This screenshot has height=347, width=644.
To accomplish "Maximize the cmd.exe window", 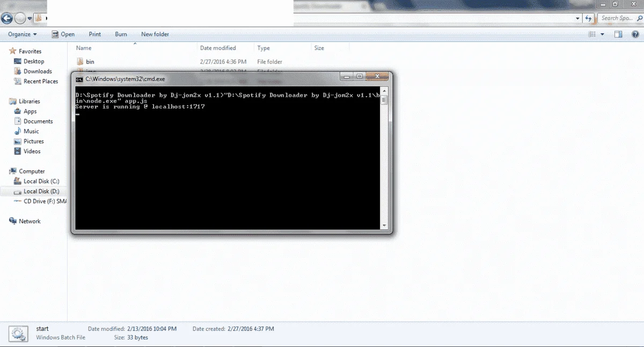I will pyautogui.click(x=360, y=76).
